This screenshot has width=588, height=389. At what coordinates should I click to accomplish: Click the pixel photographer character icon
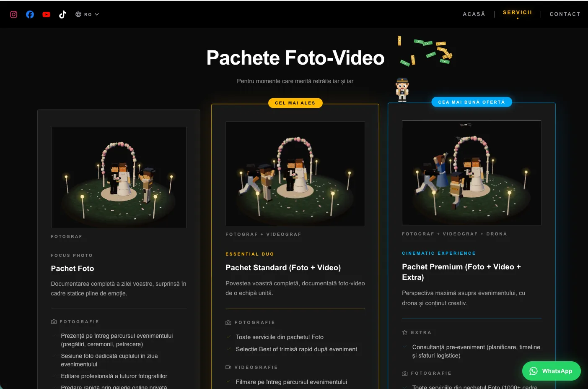[x=402, y=89]
